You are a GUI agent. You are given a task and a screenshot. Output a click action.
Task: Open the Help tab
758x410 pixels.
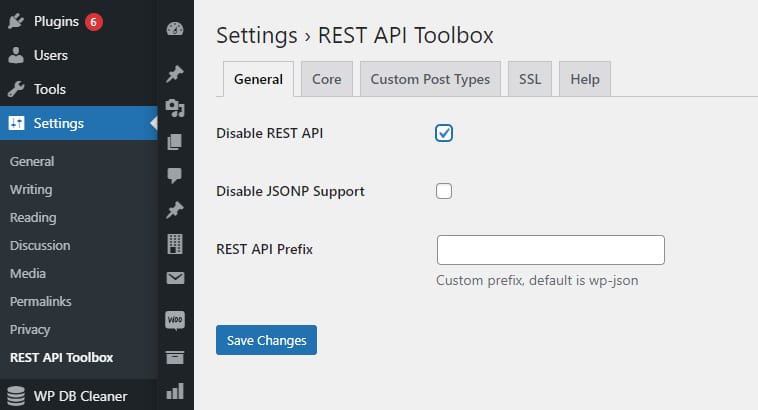click(585, 79)
